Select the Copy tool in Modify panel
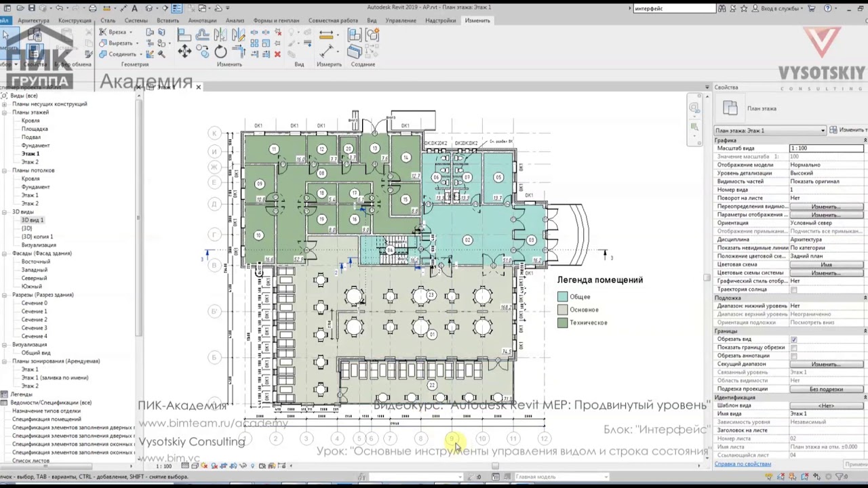This screenshot has height=488, width=868. (203, 52)
